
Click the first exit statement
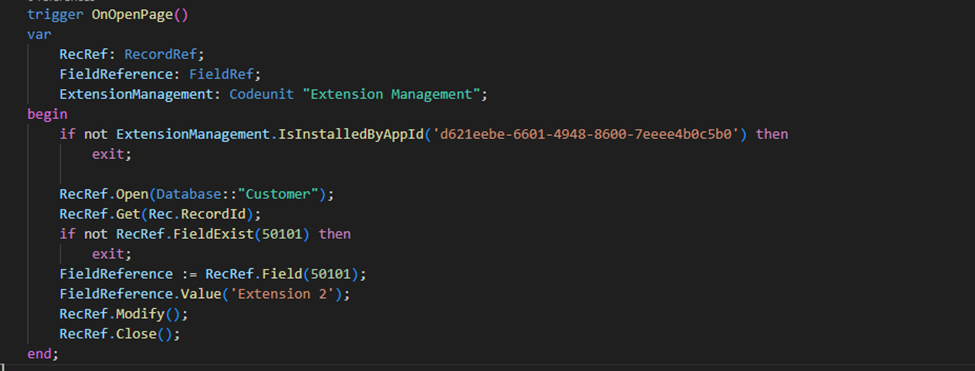coord(112,154)
